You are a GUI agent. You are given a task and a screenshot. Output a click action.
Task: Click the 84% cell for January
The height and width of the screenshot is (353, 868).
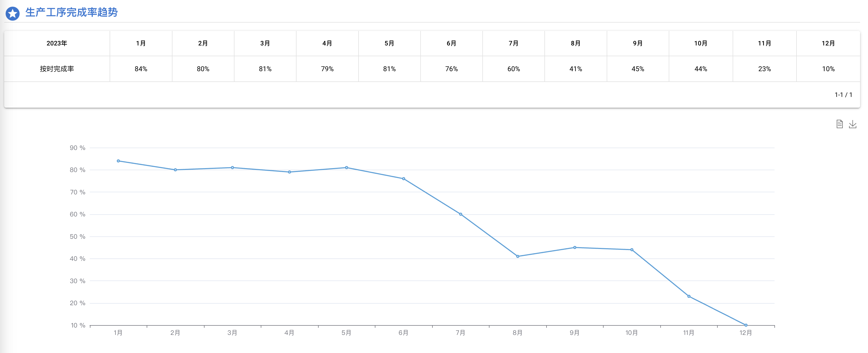[x=141, y=69]
